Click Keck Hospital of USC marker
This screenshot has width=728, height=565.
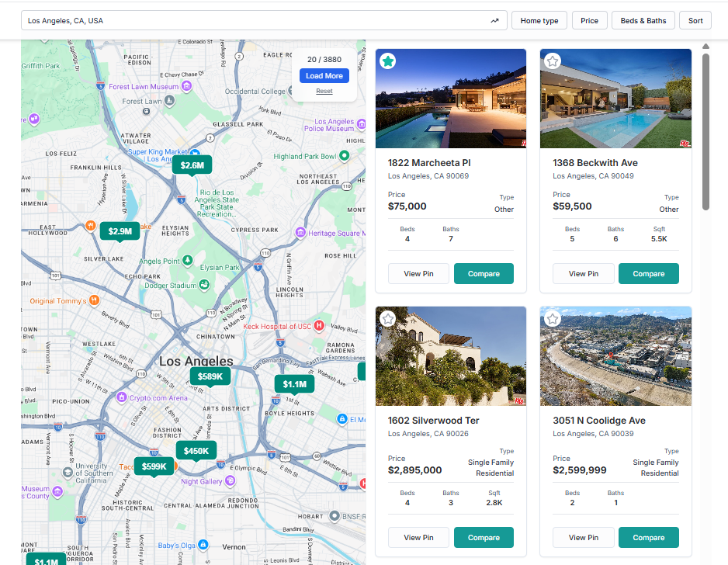pyautogui.click(x=318, y=326)
